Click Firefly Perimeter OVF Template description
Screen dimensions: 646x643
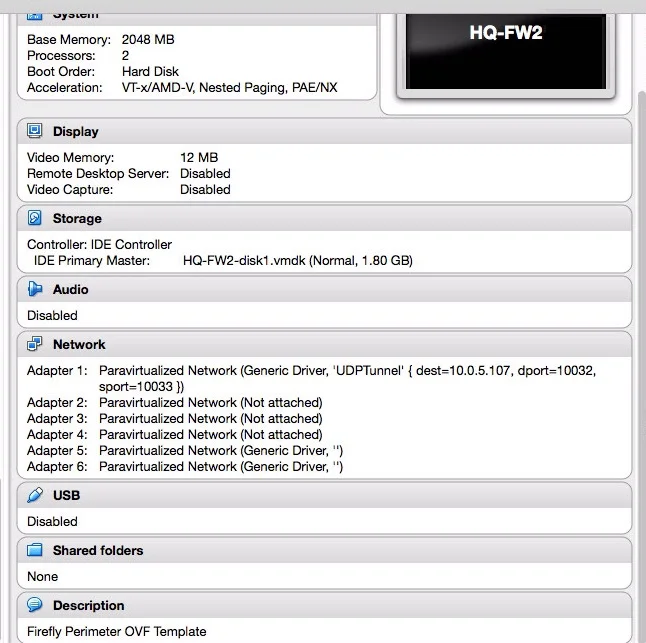(x=117, y=631)
